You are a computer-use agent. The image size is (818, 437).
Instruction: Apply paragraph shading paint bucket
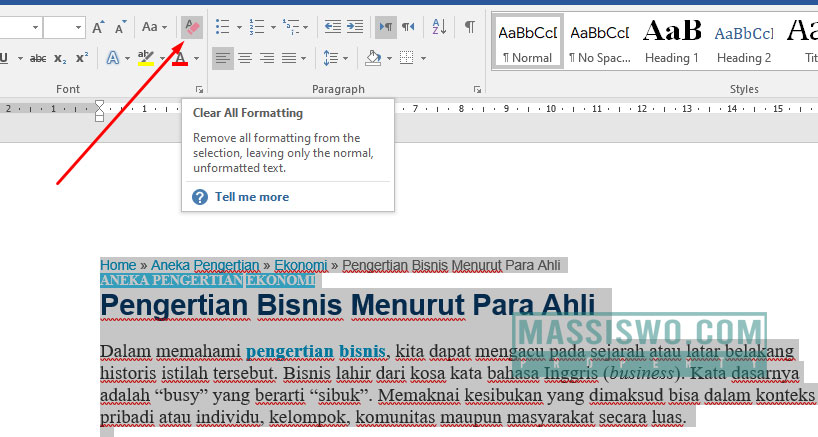click(x=373, y=58)
